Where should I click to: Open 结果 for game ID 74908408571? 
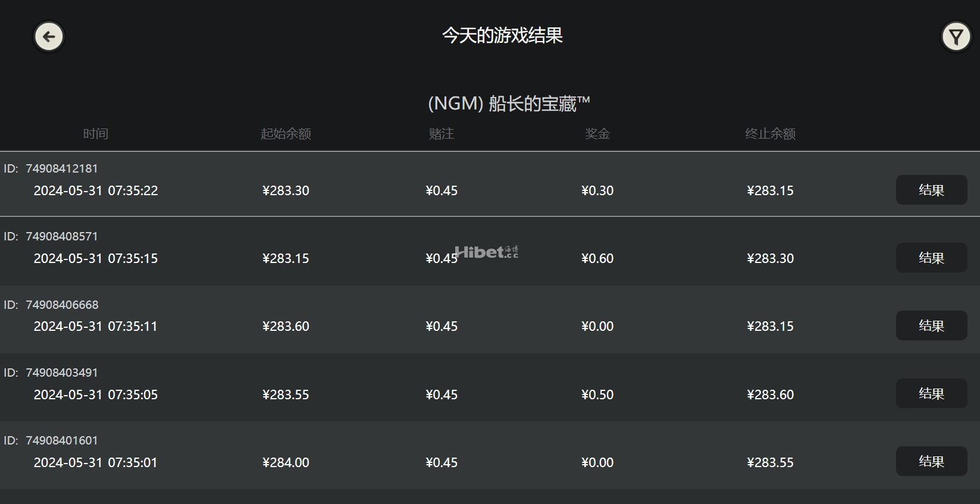(x=931, y=258)
